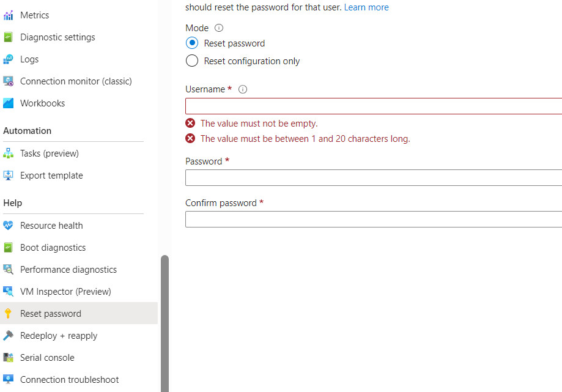Click the Serial console icon
The height and width of the screenshot is (392, 562).
coord(8,358)
